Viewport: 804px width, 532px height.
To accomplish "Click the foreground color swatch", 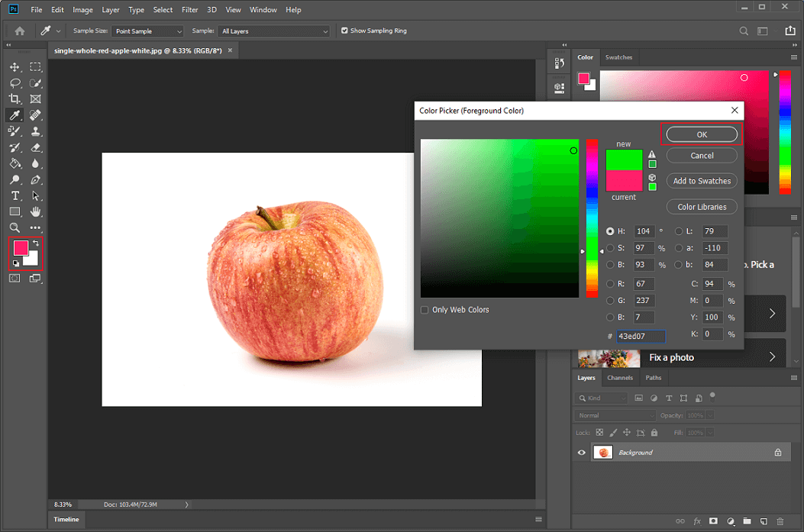I will [x=21, y=248].
